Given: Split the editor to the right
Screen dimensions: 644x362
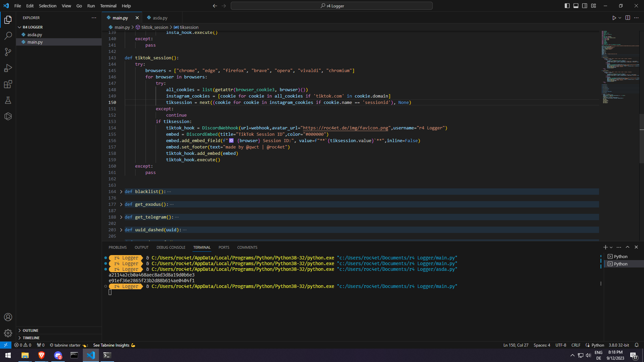Looking at the screenshot, I should pos(628,18).
